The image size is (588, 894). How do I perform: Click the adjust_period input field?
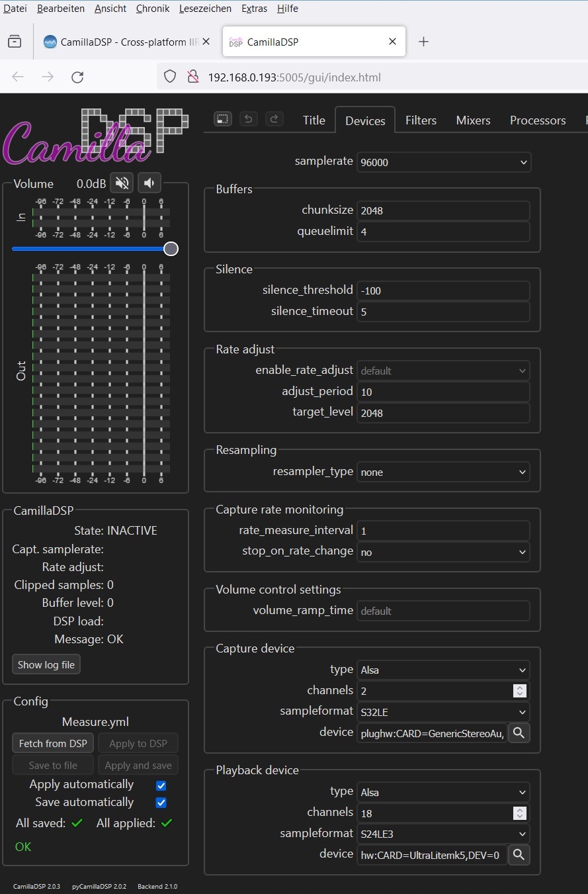[443, 392]
